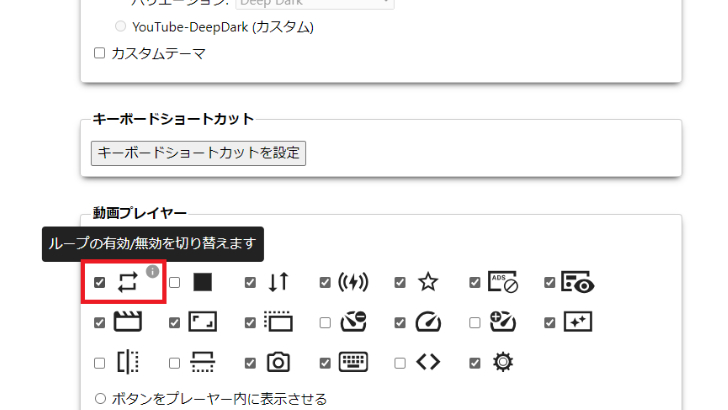
Task: Click the speed gauge plus icon
Action: 503,322
